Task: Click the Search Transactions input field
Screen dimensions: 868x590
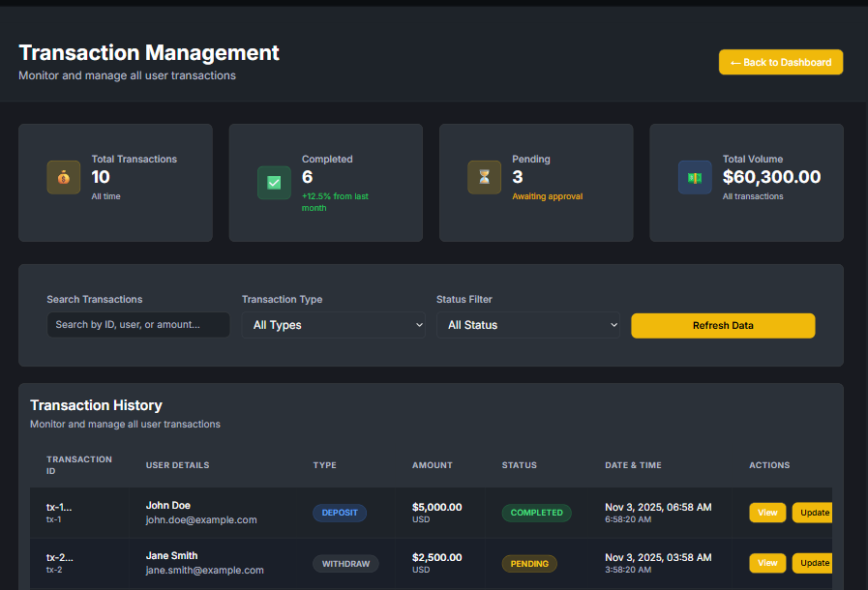Action: click(x=137, y=324)
